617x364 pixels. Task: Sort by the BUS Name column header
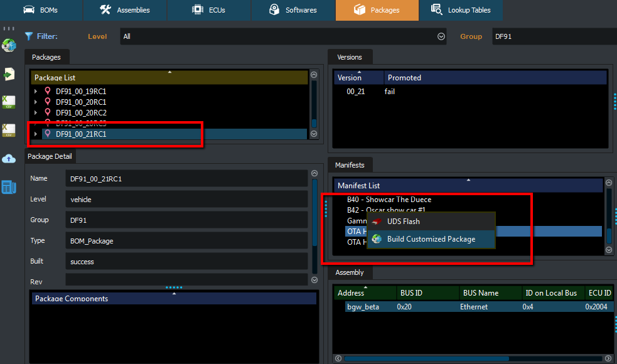pyautogui.click(x=490, y=293)
